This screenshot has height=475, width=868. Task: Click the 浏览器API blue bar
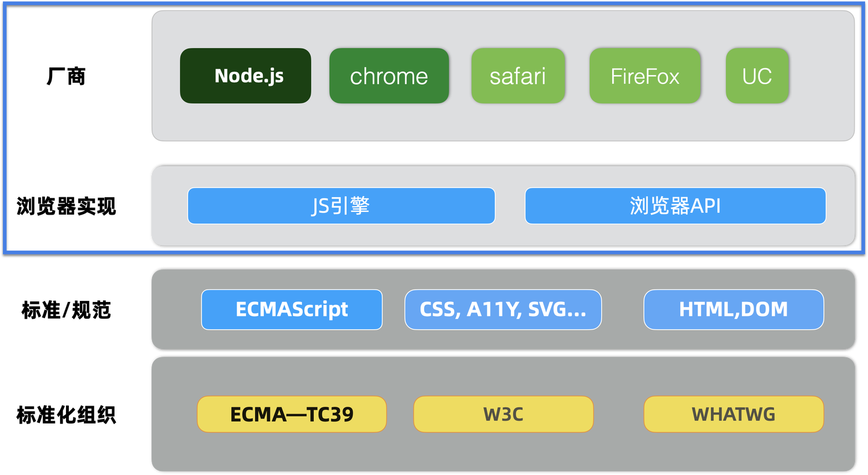click(x=675, y=206)
